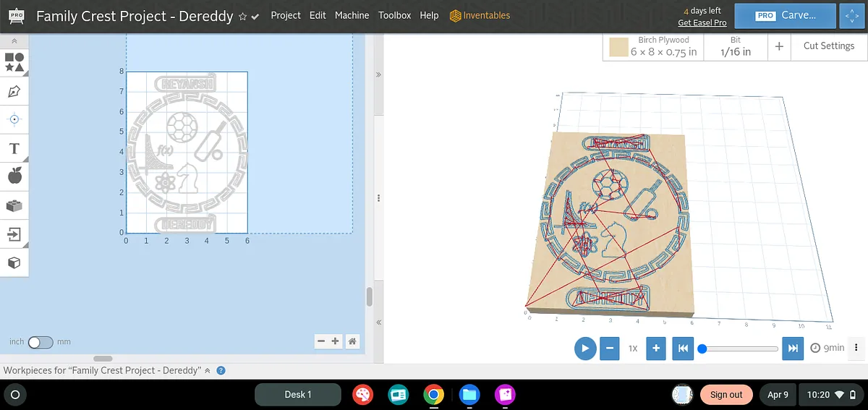Open the Toolbox menu
The height and width of the screenshot is (410, 868).
[x=394, y=15]
